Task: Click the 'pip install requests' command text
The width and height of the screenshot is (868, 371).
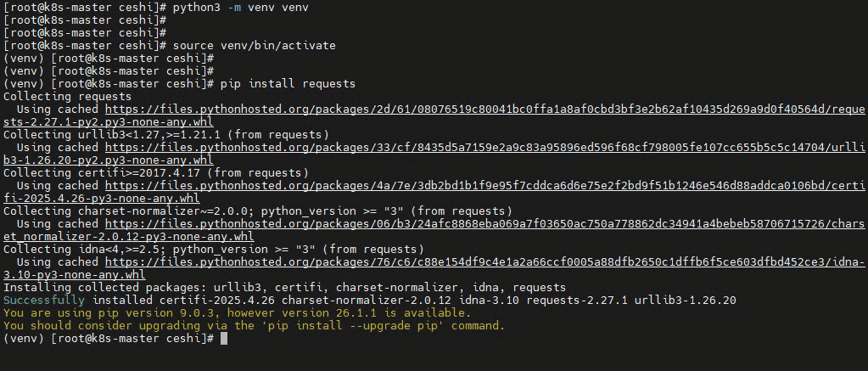Action: 288,83
